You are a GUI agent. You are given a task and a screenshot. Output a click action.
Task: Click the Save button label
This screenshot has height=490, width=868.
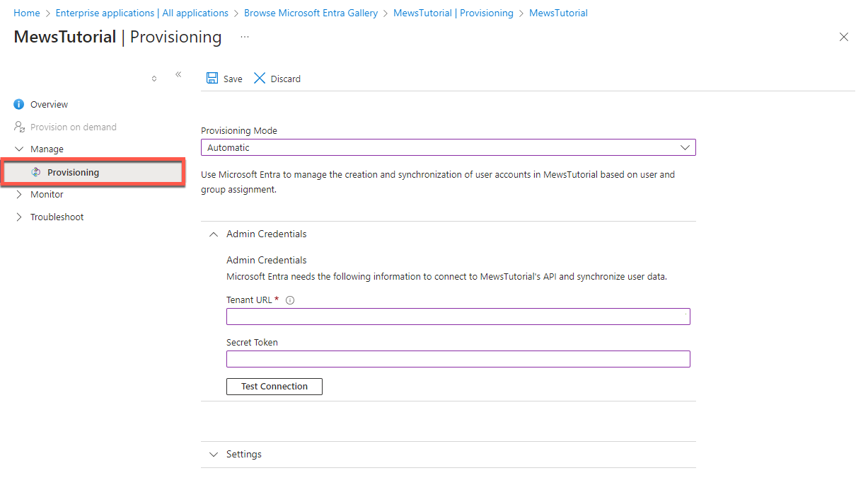tap(233, 79)
